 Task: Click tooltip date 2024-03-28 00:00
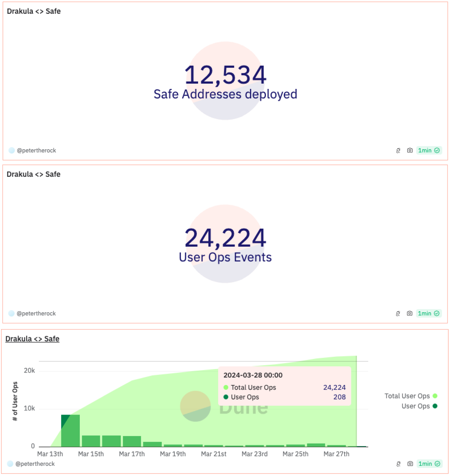(253, 375)
